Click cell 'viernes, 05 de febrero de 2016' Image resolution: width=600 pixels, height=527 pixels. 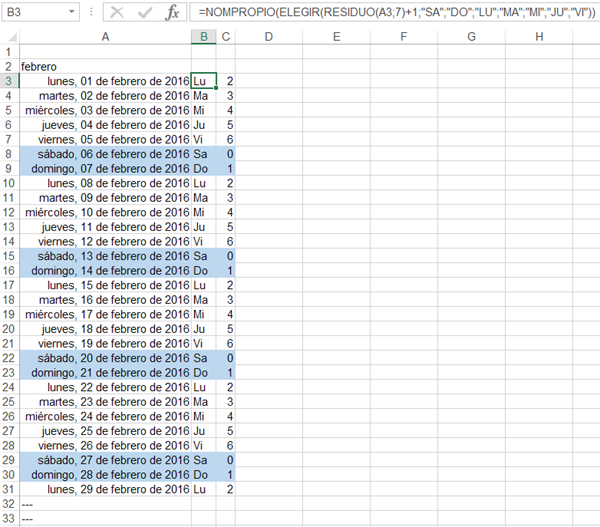coord(105,139)
